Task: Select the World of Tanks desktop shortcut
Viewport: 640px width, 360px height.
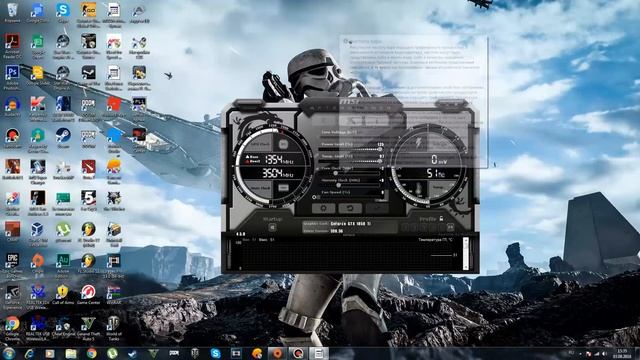Action: [x=113, y=328]
